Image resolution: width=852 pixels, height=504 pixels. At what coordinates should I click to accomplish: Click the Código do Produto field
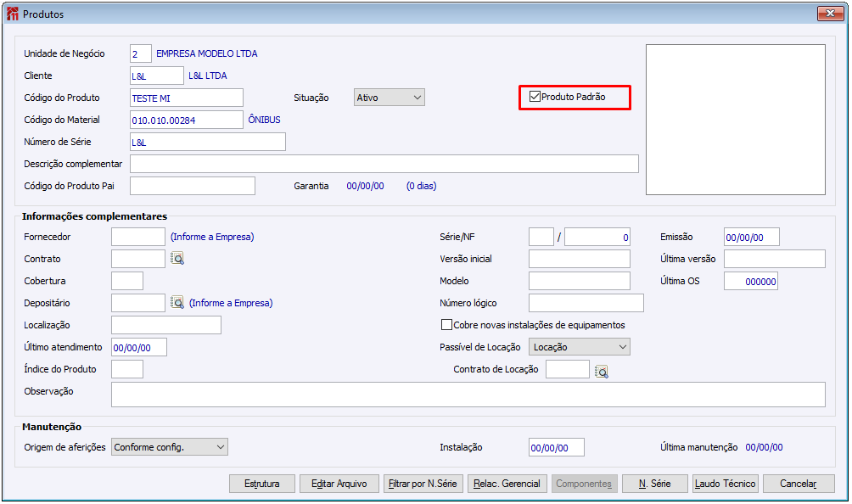pos(187,98)
